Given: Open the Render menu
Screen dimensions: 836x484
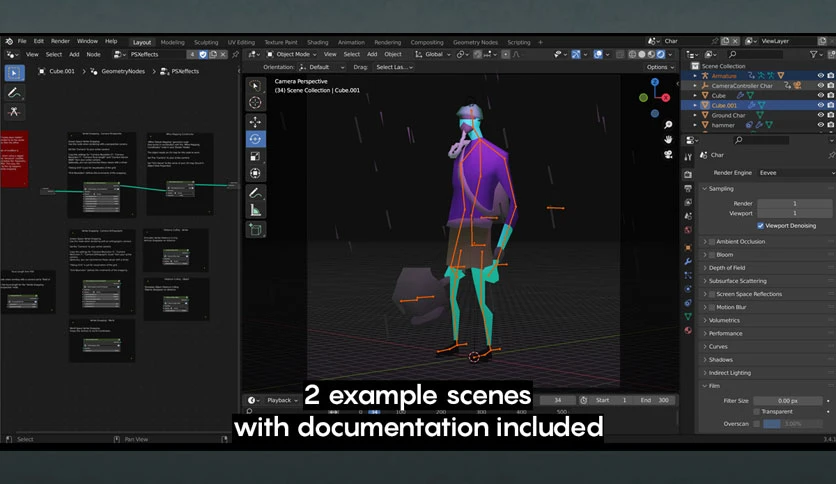Looking at the screenshot, I should pyautogui.click(x=60, y=41).
